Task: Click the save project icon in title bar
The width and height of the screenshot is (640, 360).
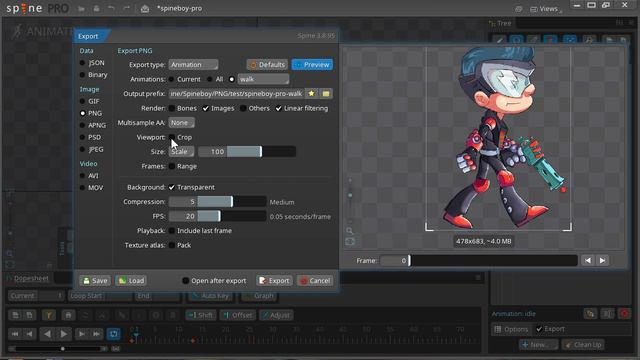Action: click(96, 9)
